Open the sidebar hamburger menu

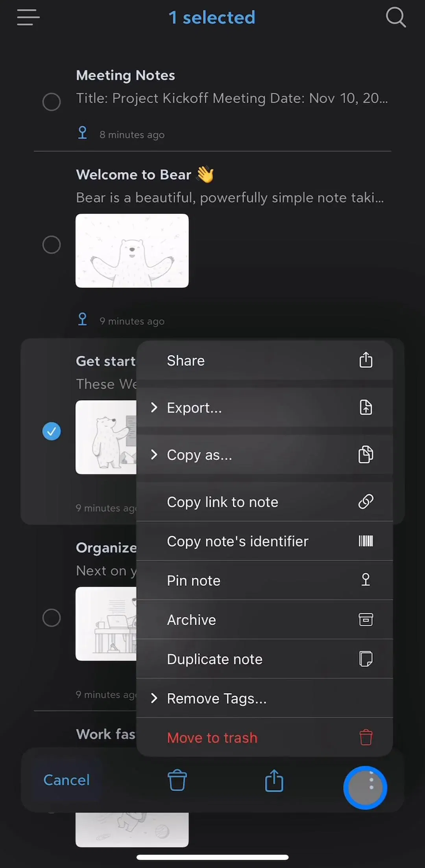point(28,18)
